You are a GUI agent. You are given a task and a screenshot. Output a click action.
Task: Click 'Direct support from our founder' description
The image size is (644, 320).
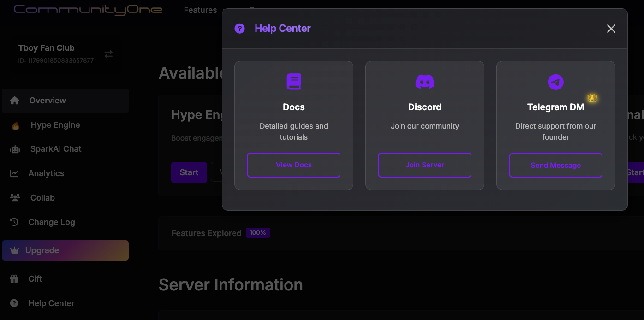[556, 131]
